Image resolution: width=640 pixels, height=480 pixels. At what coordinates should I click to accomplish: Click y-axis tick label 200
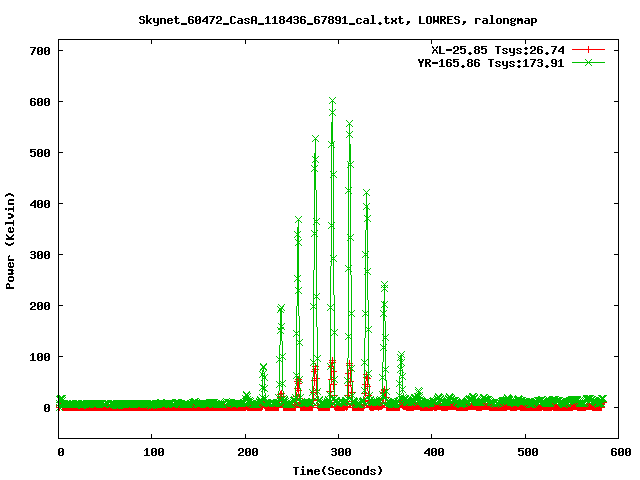tap(40, 306)
